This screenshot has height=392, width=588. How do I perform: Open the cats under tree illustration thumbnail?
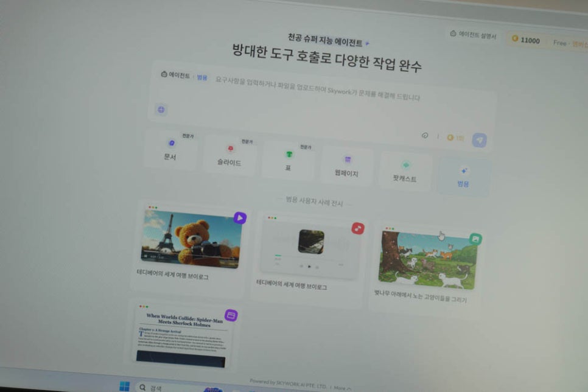[x=428, y=261]
